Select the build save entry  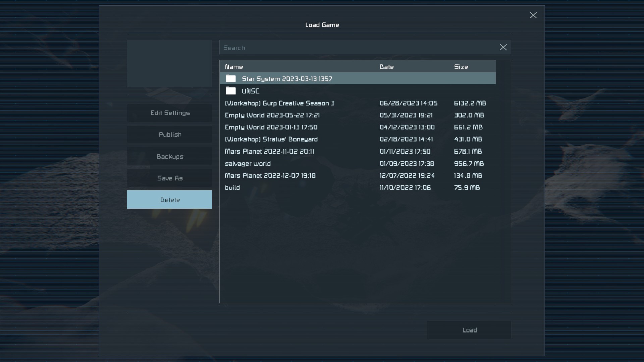[x=232, y=188]
